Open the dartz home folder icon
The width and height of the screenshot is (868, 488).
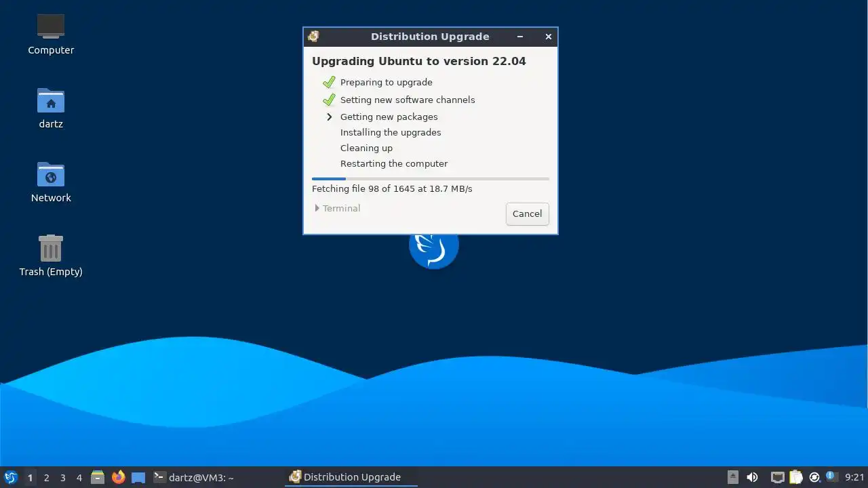(x=51, y=108)
